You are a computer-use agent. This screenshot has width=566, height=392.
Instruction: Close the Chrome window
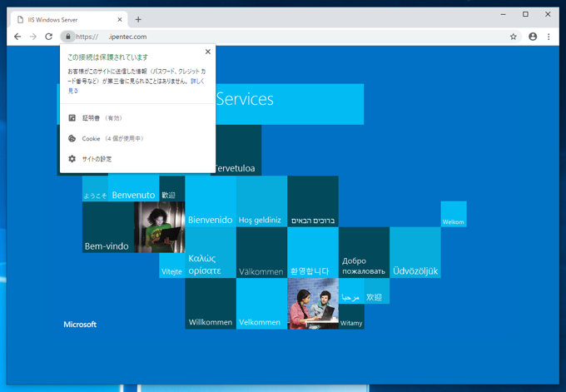click(548, 14)
